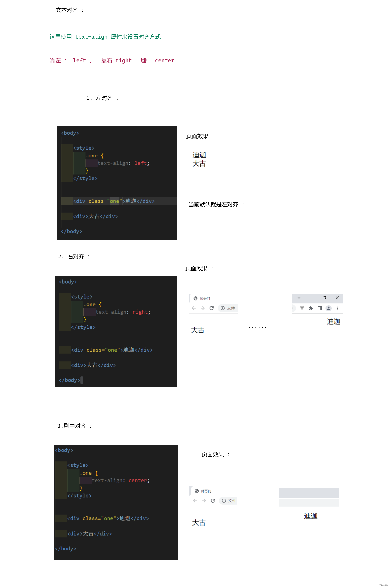Image resolution: width=392 pixels, height=588 pixels.
Task: Click the site info icon in center-align browser screenshot
Action: pyautogui.click(x=224, y=501)
